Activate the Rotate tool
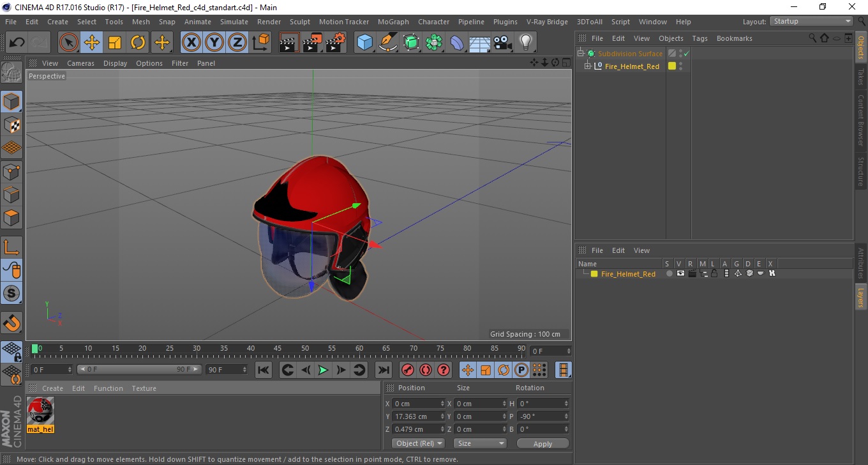Viewport: 868px width, 465px height. [138, 43]
